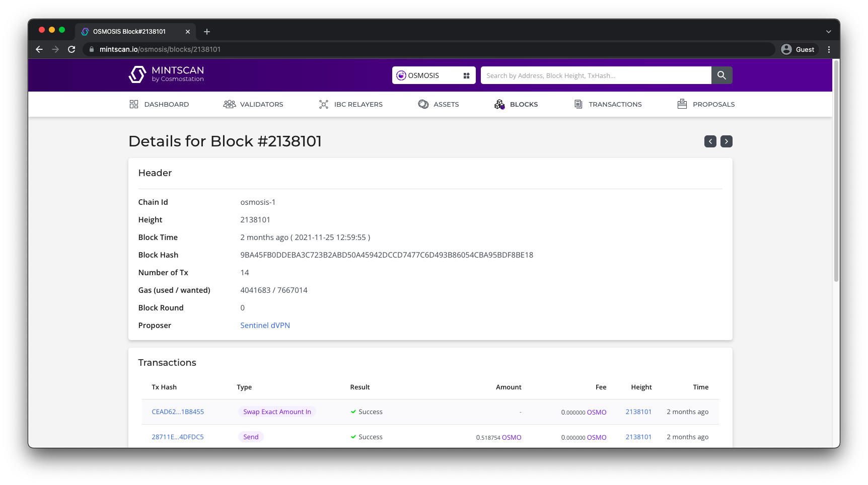This screenshot has width=868, height=485.
Task: Switch to the Proposals page
Action: (x=706, y=104)
